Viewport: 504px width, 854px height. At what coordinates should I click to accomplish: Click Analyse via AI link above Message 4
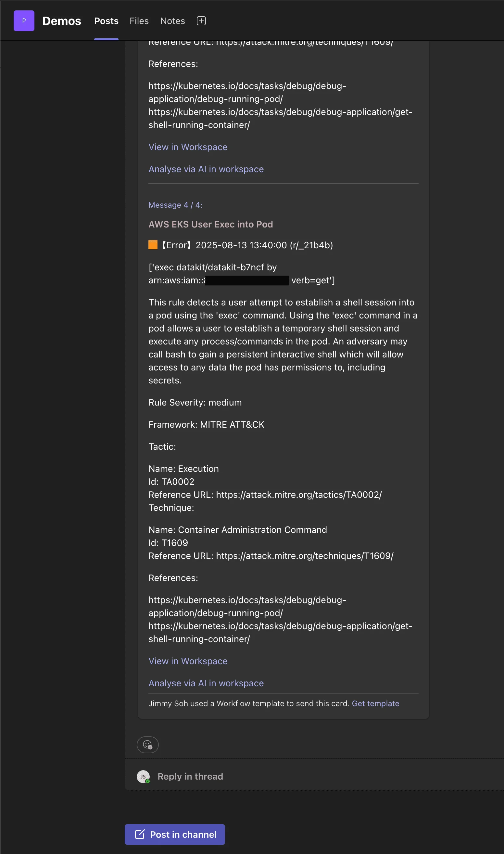206,169
